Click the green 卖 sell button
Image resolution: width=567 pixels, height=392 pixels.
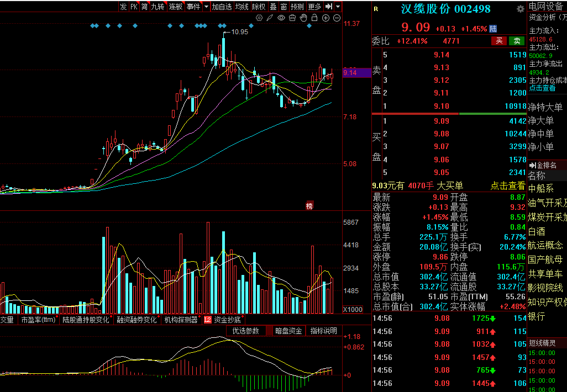[517, 41]
